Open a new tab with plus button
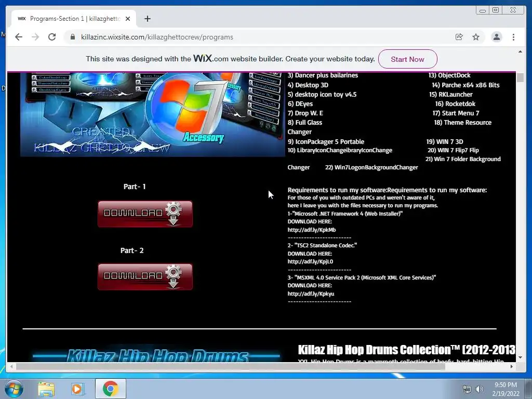 [x=147, y=19]
